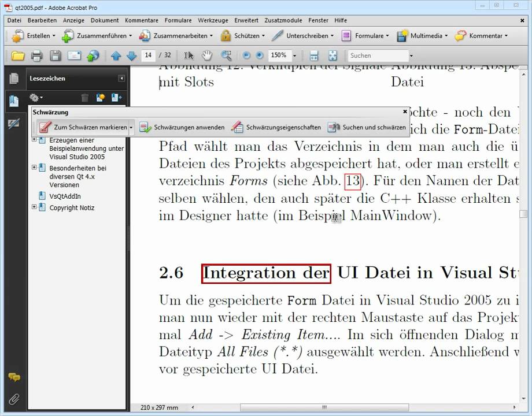Image resolution: width=532 pixels, height=416 pixels.
Task: Click the Suchen search field
Action: (x=378, y=55)
